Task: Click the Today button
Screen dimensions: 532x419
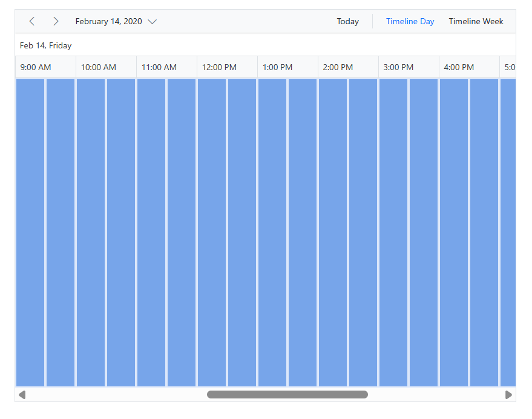Action: point(347,21)
